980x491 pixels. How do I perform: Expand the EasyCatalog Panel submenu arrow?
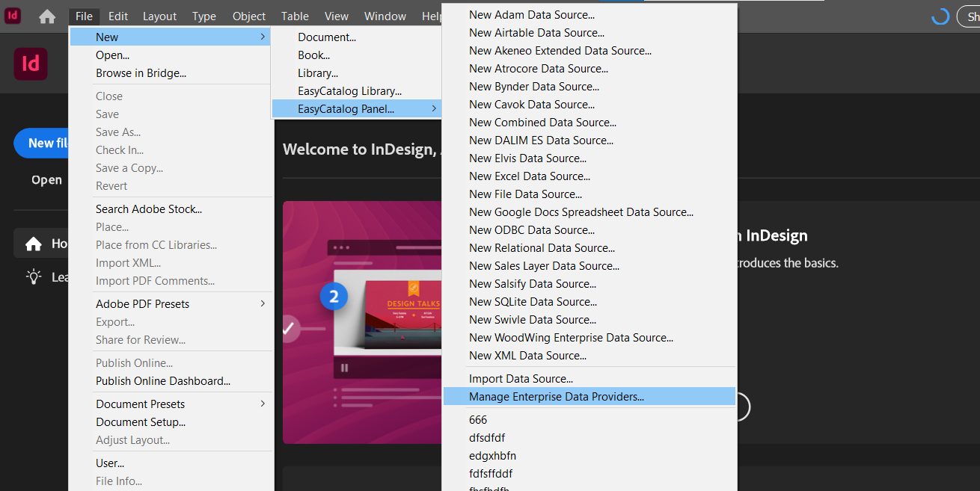(434, 108)
